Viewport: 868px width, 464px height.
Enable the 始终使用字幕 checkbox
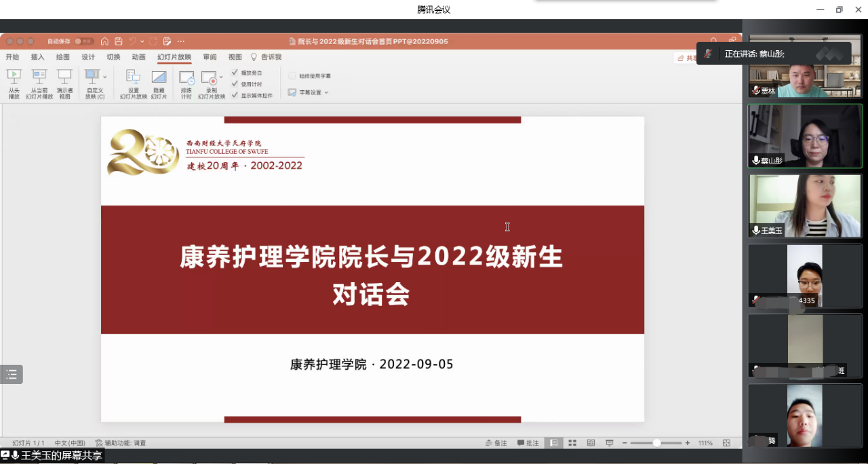click(293, 76)
